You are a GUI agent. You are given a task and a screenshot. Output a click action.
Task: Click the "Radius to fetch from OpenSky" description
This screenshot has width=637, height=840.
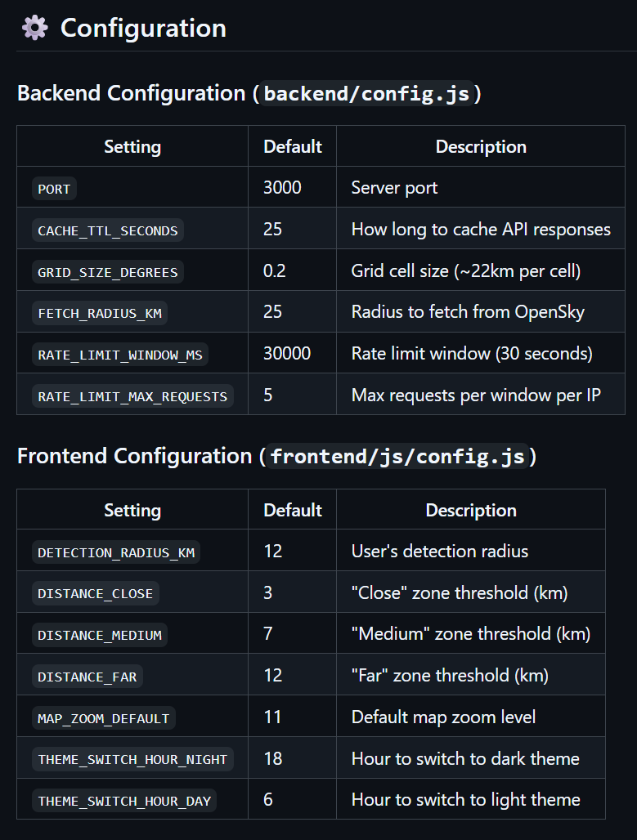click(x=468, y=312)
